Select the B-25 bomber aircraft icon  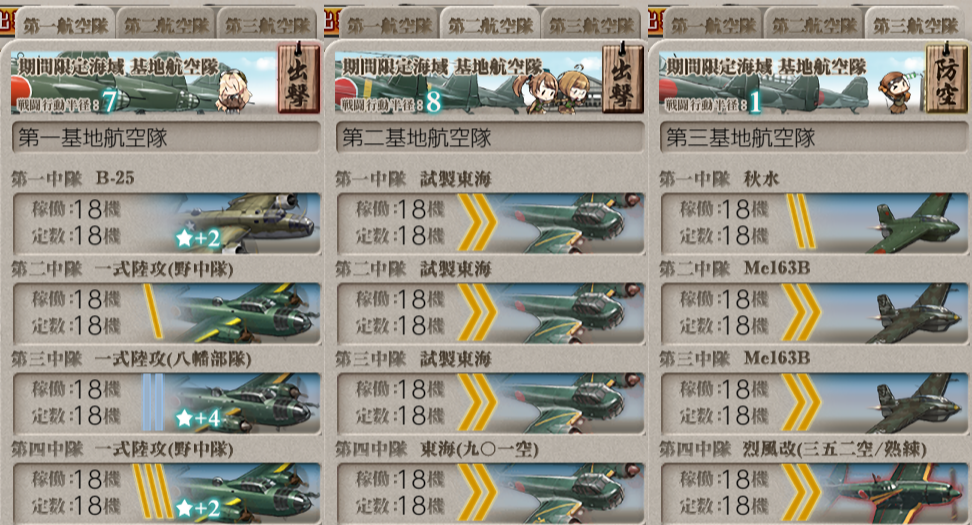(x=247, y=223)
